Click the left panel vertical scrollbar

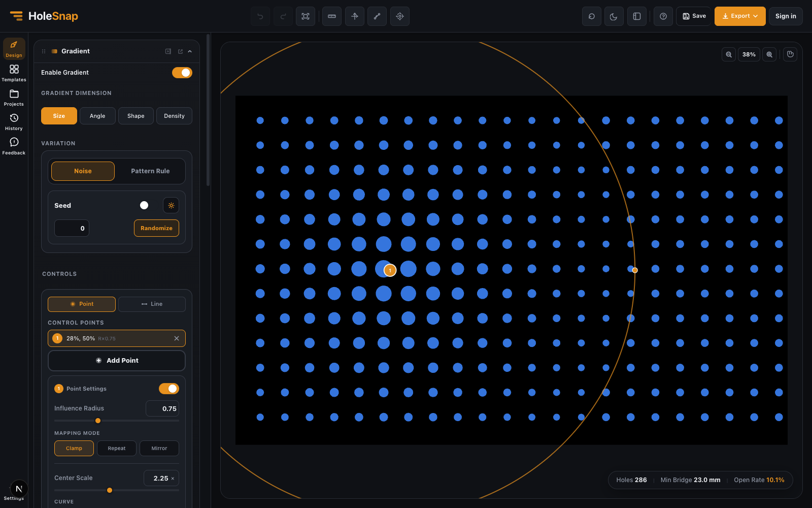(x=208, y=110)
